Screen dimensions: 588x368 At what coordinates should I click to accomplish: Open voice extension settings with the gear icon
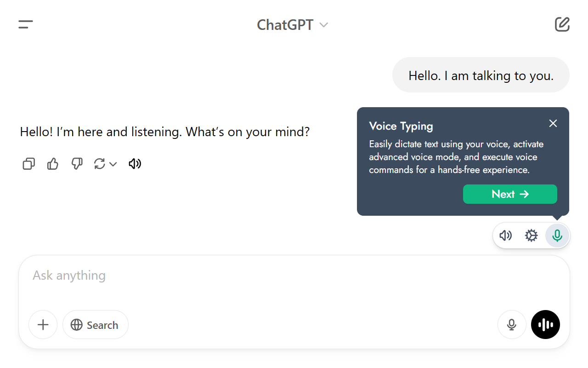point(531,235)
